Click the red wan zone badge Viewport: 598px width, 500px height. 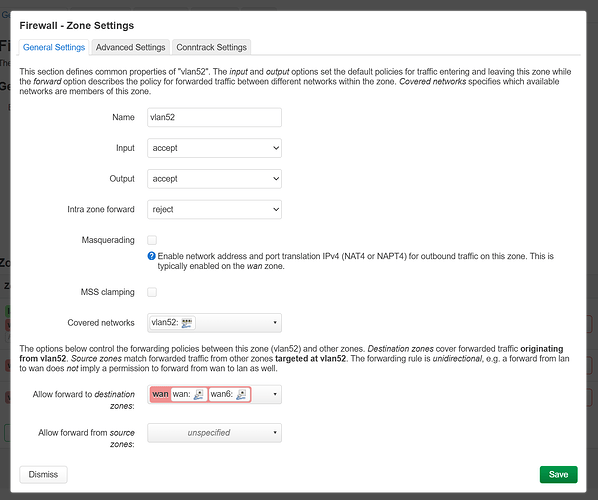point(160,394)
